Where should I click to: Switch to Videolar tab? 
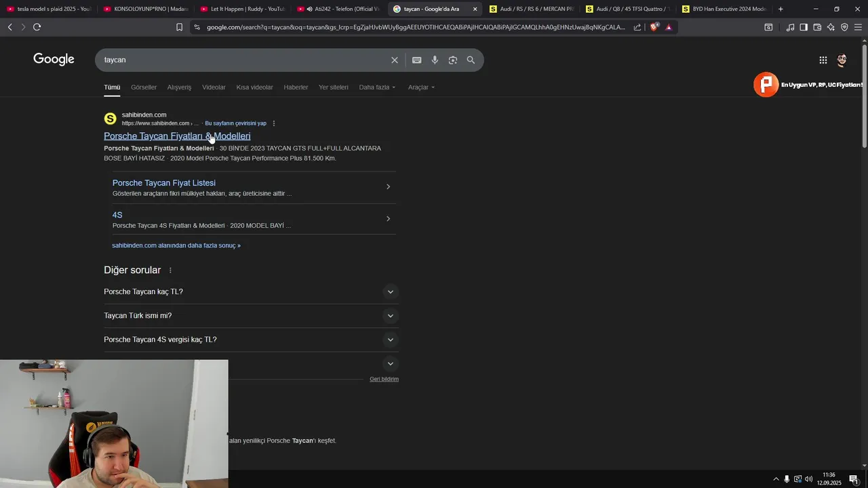[214, 87]
